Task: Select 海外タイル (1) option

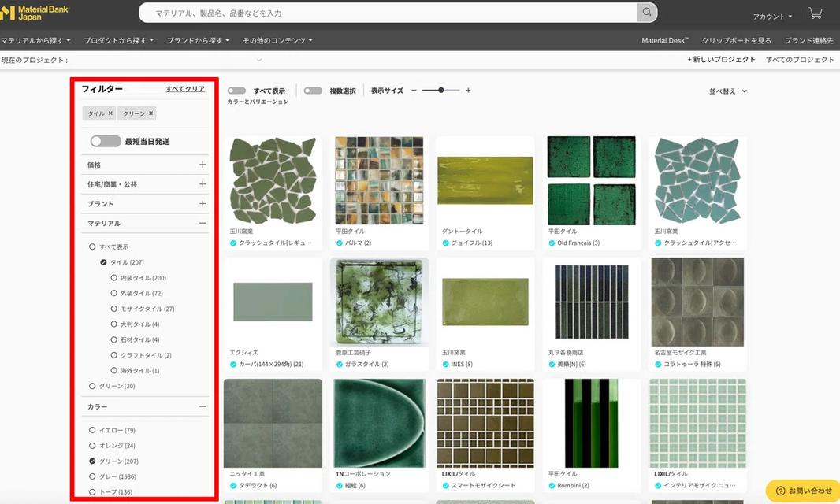Action: [x=113, y=371]
